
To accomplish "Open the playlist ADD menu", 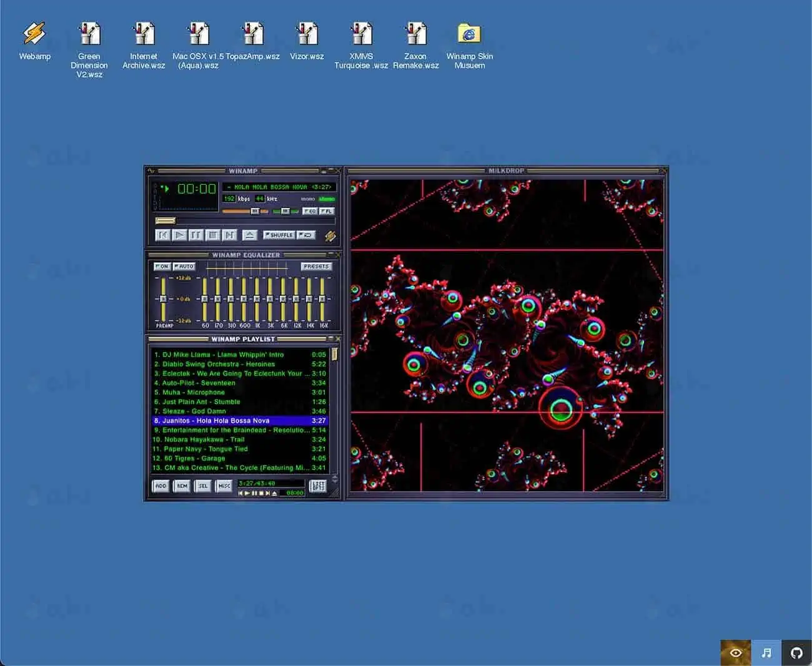I will click(161, 486).
